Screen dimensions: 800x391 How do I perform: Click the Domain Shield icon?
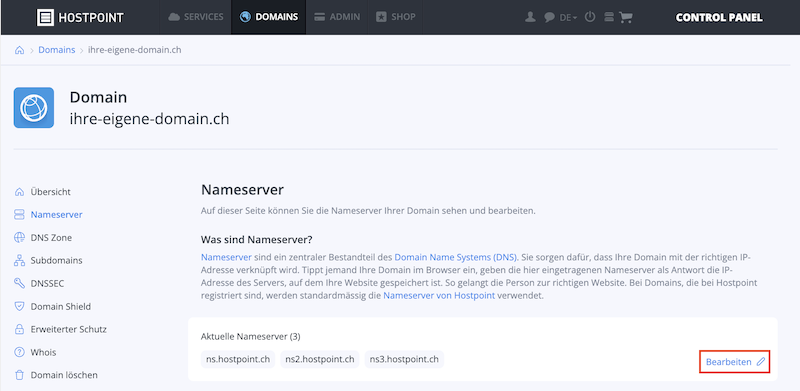(x=19, y=306)
